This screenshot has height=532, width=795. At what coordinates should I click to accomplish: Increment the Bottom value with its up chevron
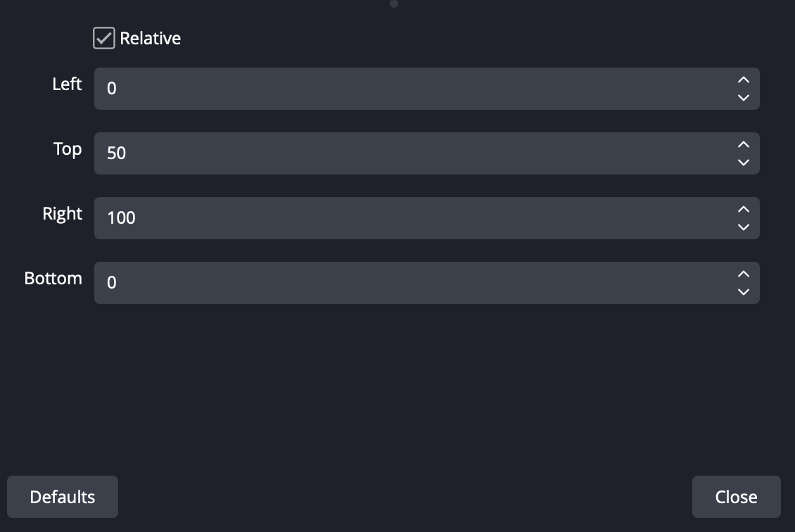click(743, 274)
